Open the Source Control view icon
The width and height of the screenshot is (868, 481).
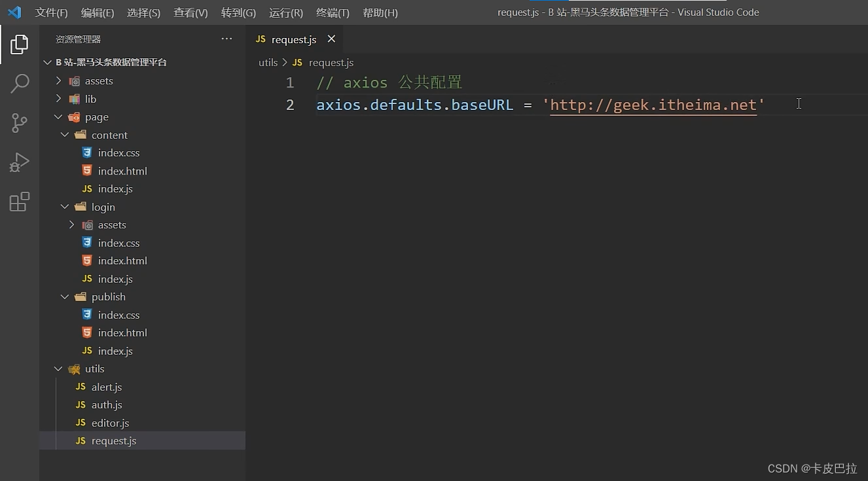pos(20,123)
